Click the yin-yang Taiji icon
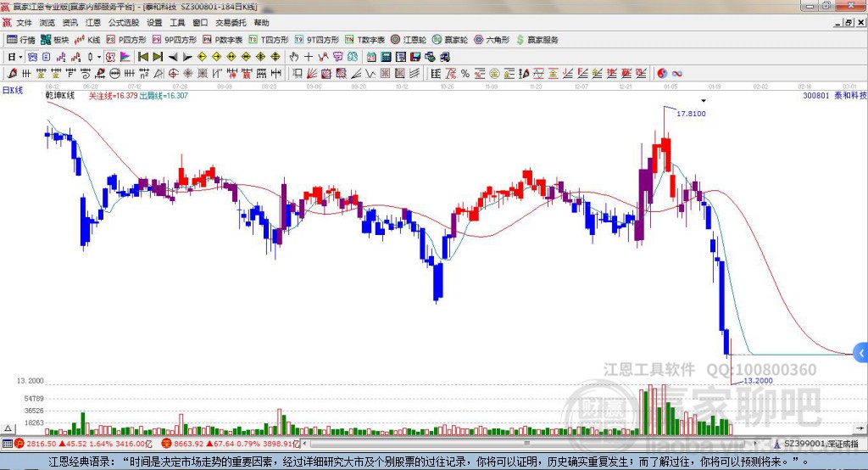The height and width of the screenshot is (470, 868). click(662, 74)
